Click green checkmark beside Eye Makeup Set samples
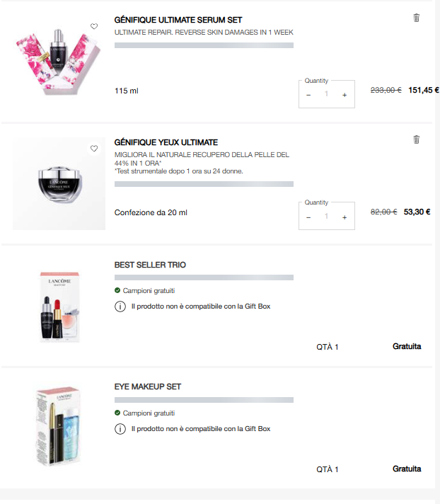This screenshot has height=504, width=440. [x=117, y=413]
